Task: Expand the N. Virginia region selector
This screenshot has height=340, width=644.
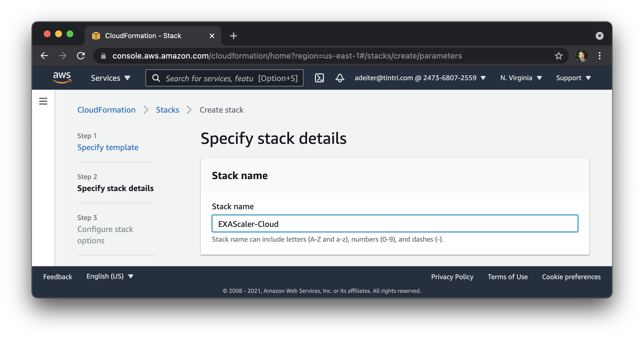Action: 521,78
